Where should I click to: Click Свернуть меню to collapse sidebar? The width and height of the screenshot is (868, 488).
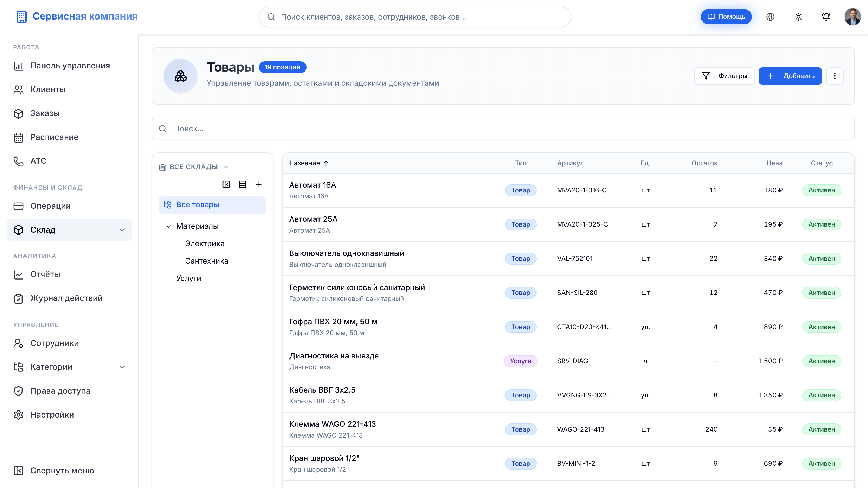(69, 471)
